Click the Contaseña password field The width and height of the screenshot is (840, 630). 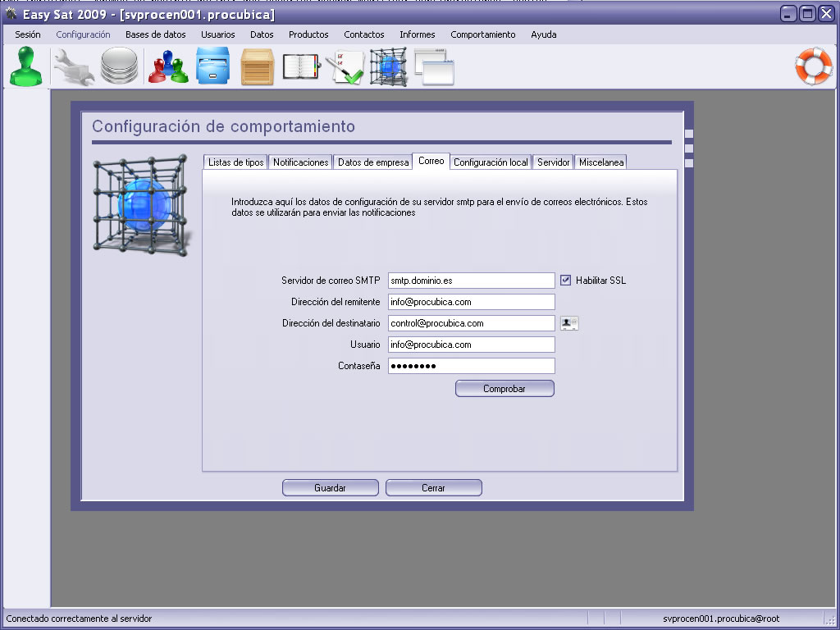472,366
